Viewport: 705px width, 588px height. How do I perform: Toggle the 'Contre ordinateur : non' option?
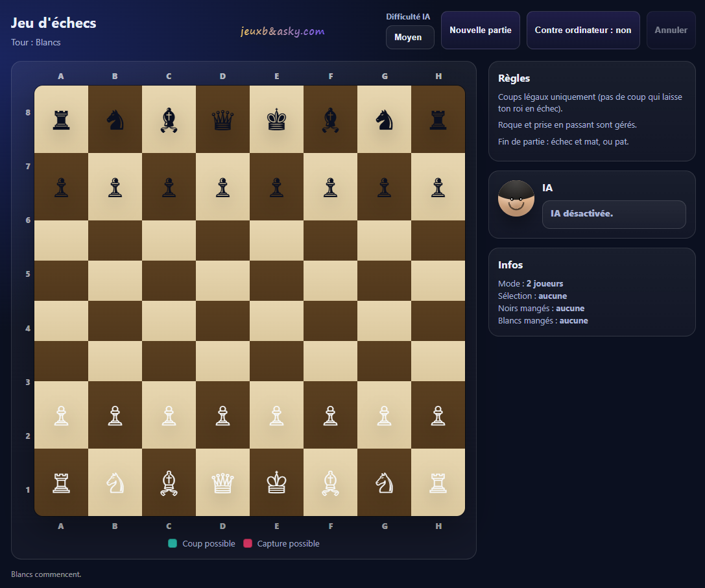pos(582,30)
